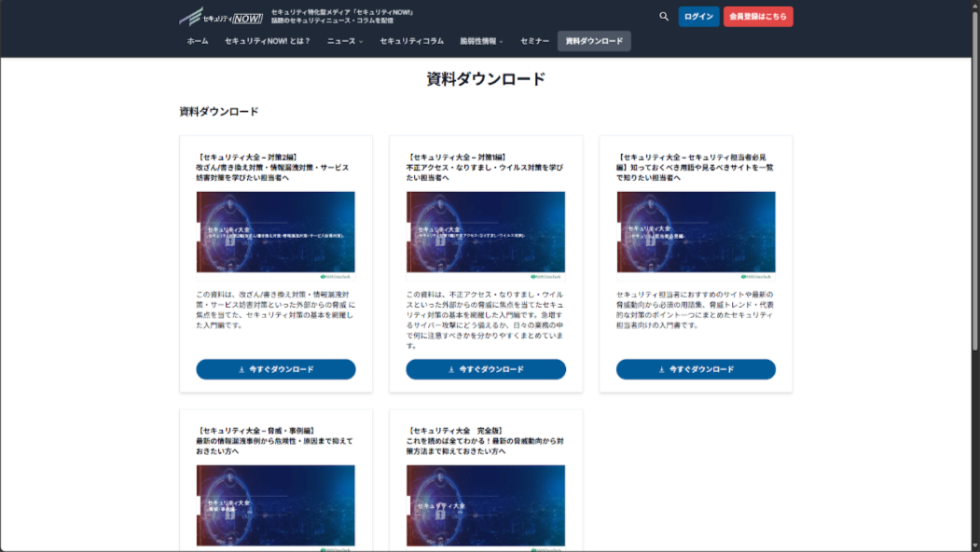
Task: Open the セキュリティNOW! とは？ menu item
Action: pyautogui.click(x=268, y=41)
